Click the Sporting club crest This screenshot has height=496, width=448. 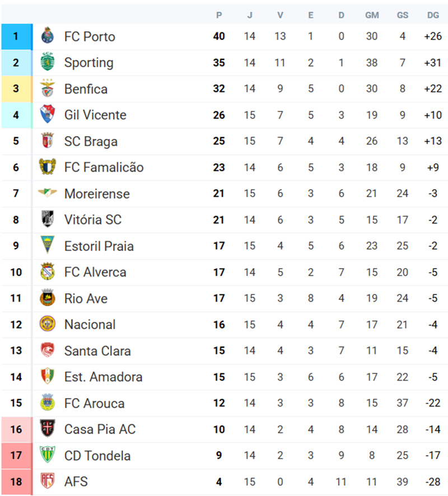tap(47, 63)
